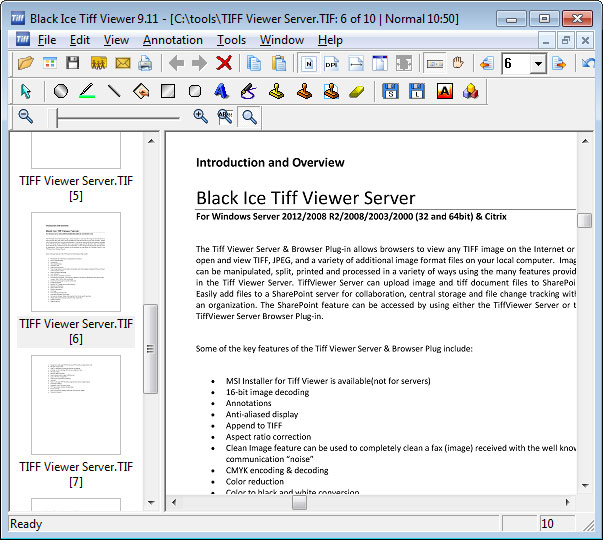The width and height of the screenshot is (603, 540).
Task: Open annotation text color A icon
Action: 445,91
